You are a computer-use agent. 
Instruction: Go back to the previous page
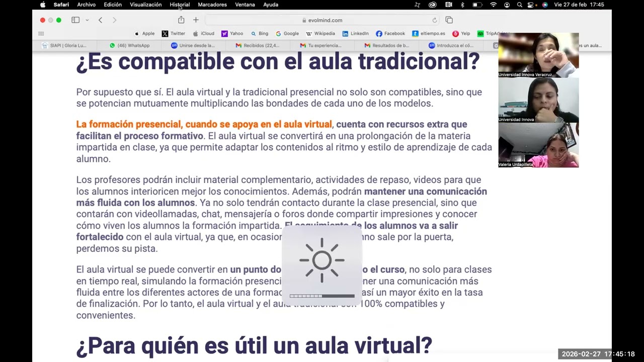(x=100, y=20)
